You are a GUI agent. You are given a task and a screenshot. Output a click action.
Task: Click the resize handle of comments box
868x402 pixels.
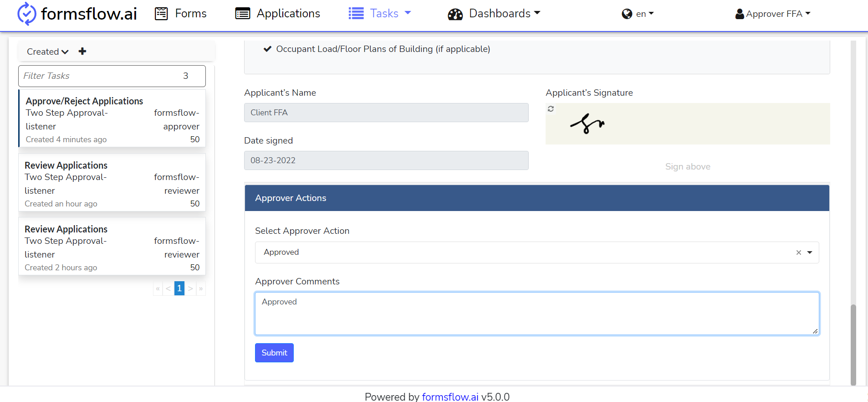[x=815, y=331]
